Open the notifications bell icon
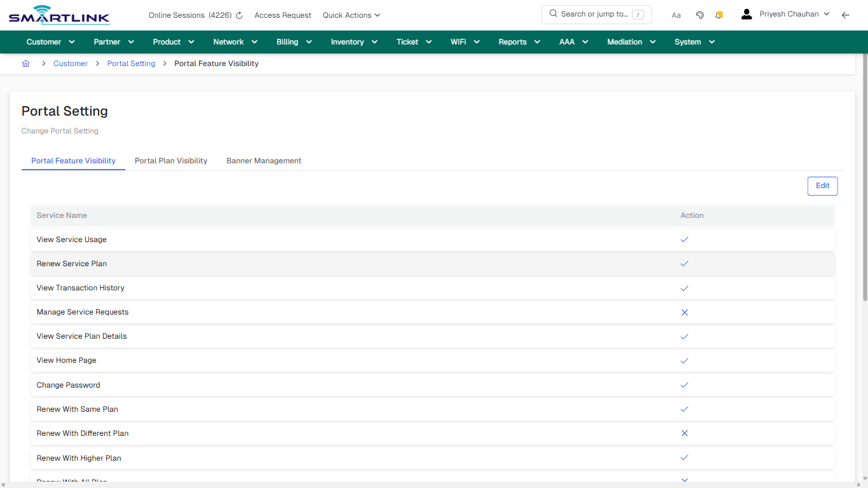 [719, 14]
